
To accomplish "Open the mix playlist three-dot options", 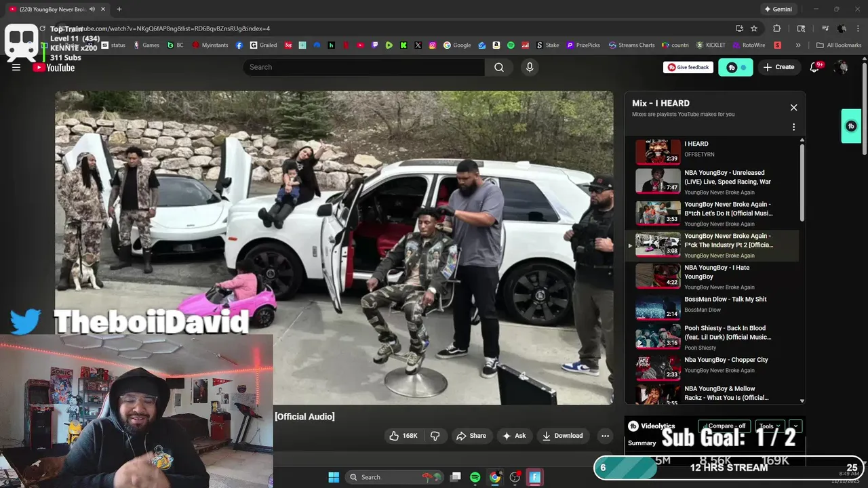I will (793, 127).
